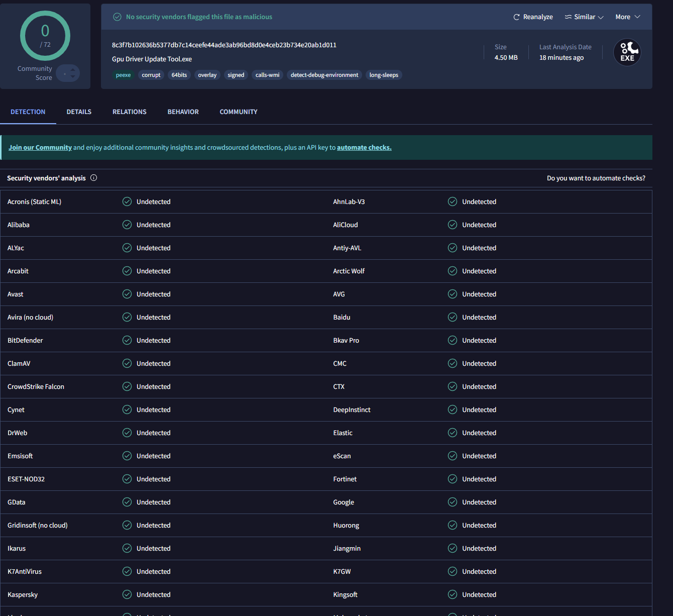673x616 pixels.
Task: Click the corrupt tag
Action: pos(151,75)
